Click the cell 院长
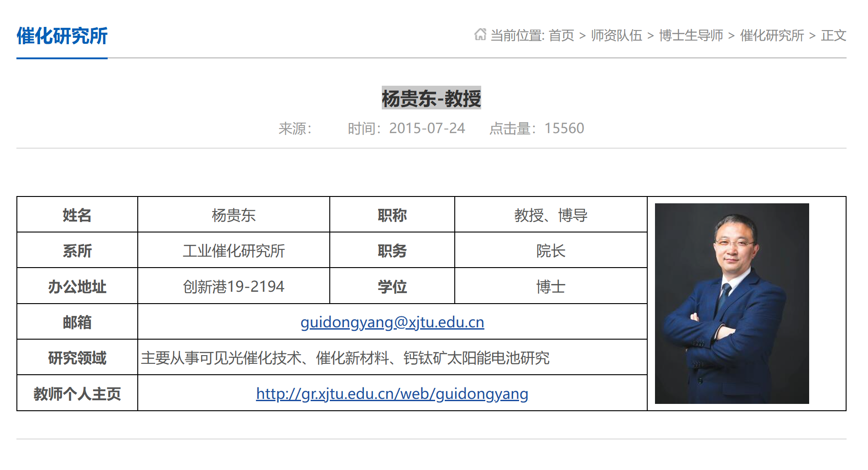The image size is (868, 470). [551, 250]
